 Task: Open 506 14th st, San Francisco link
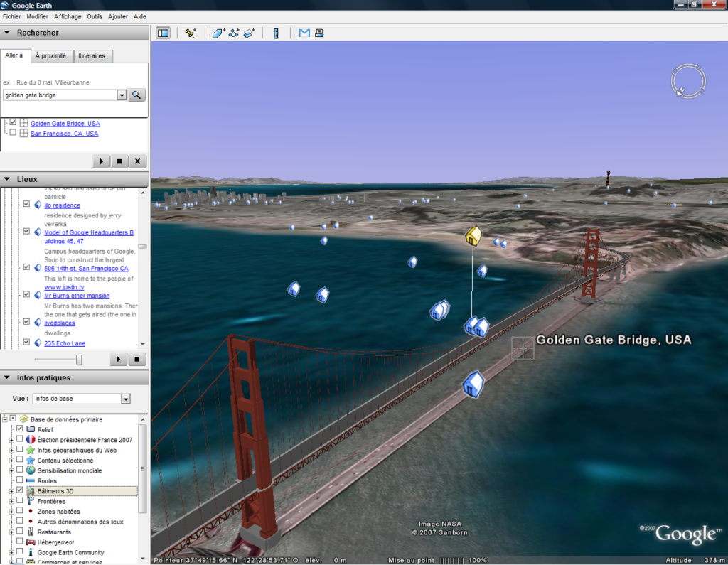pos(86,269)
